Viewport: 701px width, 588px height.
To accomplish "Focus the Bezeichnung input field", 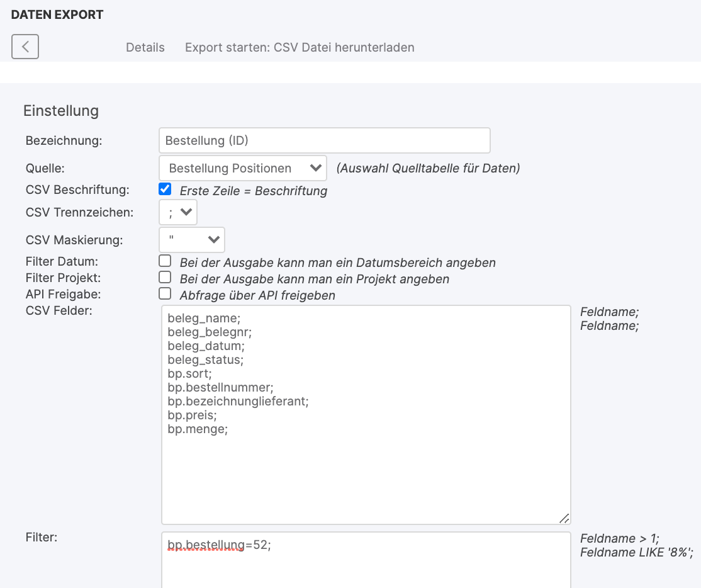I will coord(324,140).
